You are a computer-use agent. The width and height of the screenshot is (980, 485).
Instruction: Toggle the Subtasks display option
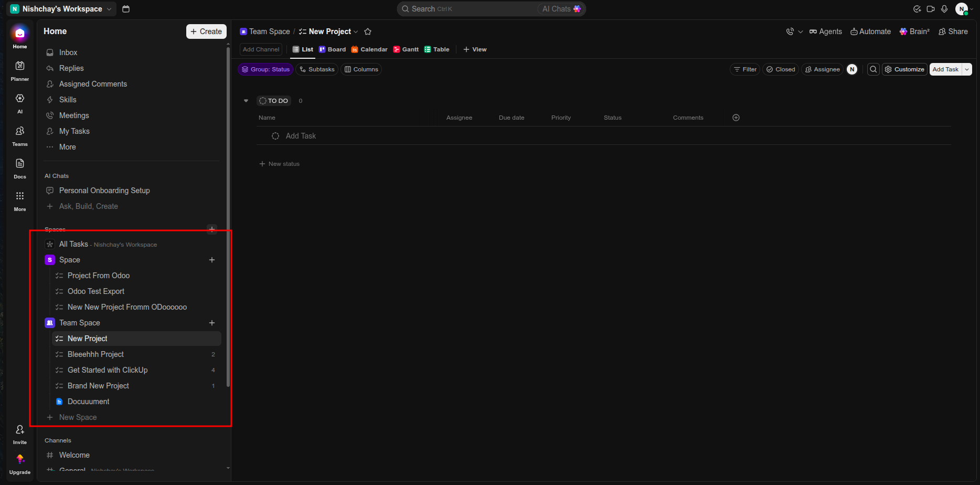(317, 69)
